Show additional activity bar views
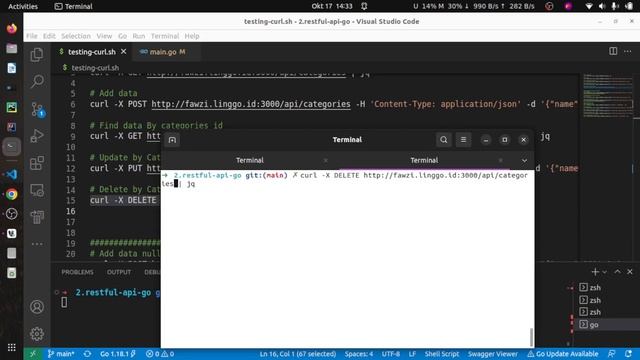This screenshot has width=640, height=360. point(37,244)
